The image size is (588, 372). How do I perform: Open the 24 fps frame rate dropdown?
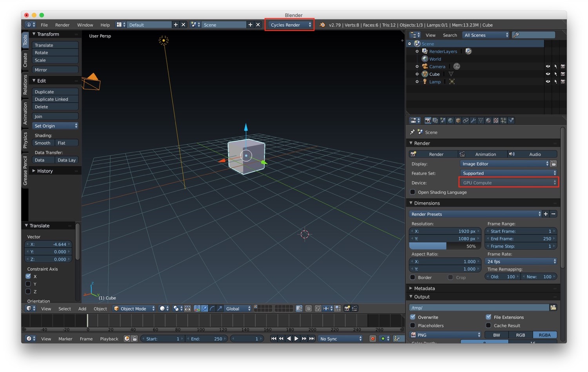pyautogui.click(x=521, y=261)
